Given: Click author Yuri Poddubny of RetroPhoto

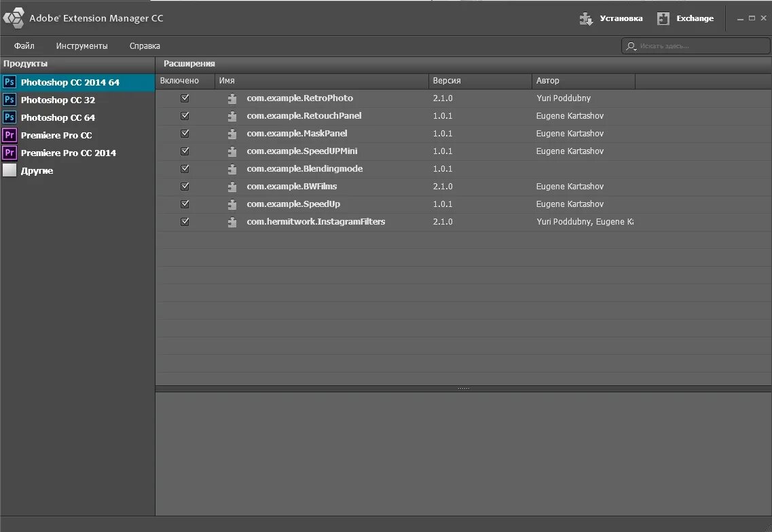Looking at the screenshot, I should point(564,98).
